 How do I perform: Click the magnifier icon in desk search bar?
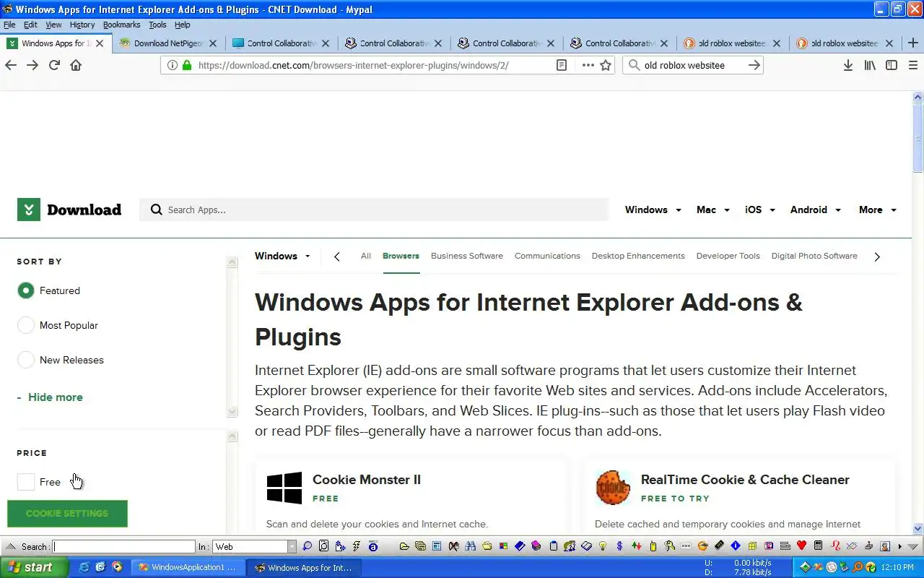point(308,546)
